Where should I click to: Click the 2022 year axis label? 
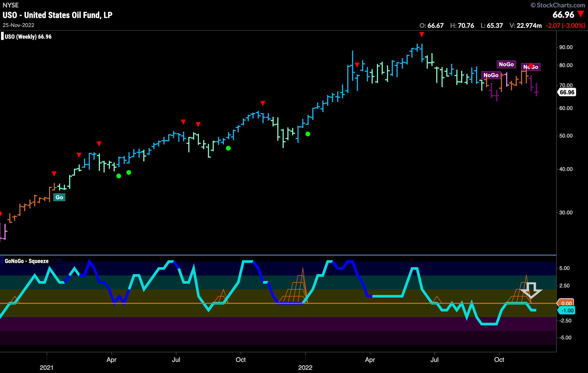[x=305, y=368]
